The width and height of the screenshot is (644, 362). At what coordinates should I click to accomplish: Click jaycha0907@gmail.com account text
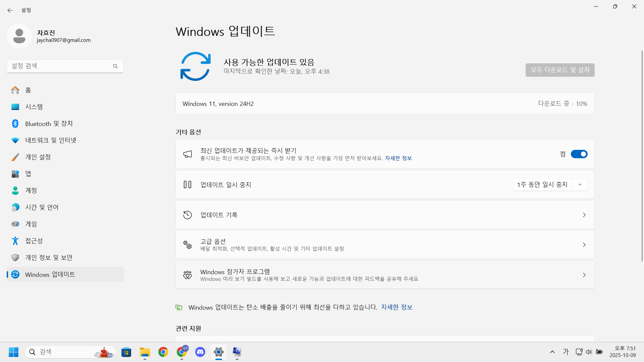[64, 40]
